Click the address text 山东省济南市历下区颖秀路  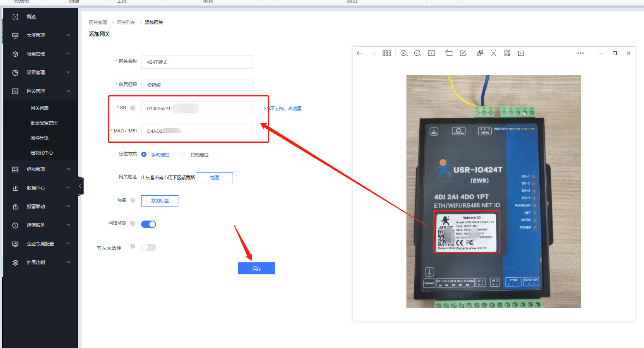[168, 178]
